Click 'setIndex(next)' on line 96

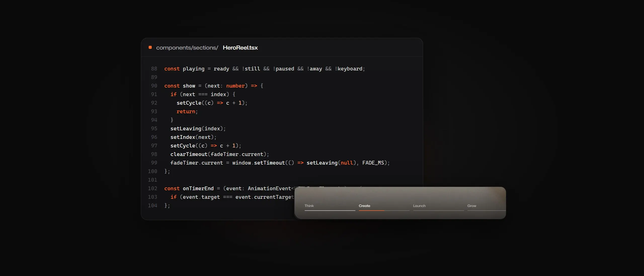192,137
